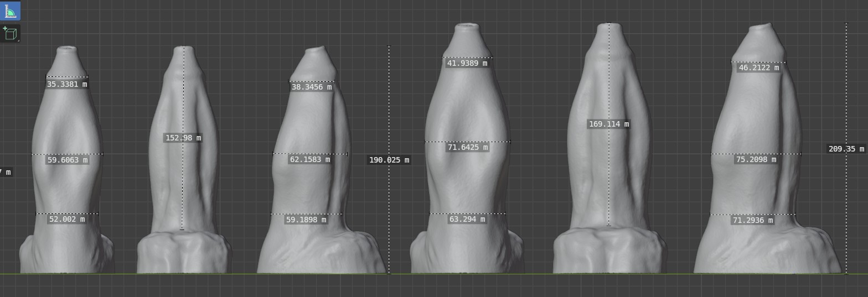Select the 59.6063 m ruler label
Image resolution: width=868 pixels, height=297 pixels.
(x=67, y=160)
